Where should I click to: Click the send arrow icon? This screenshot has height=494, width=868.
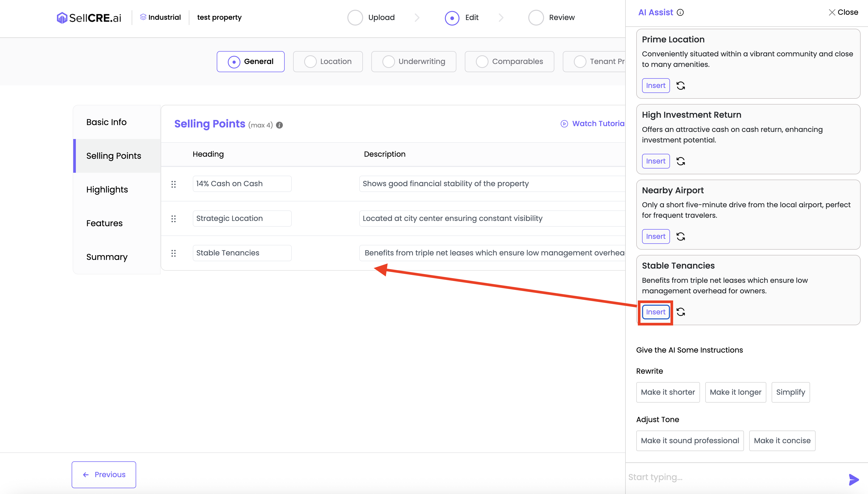(x=854, y=479)
